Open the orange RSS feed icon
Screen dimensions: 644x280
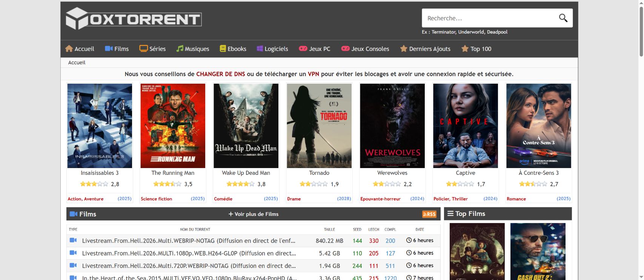point(429,214)
